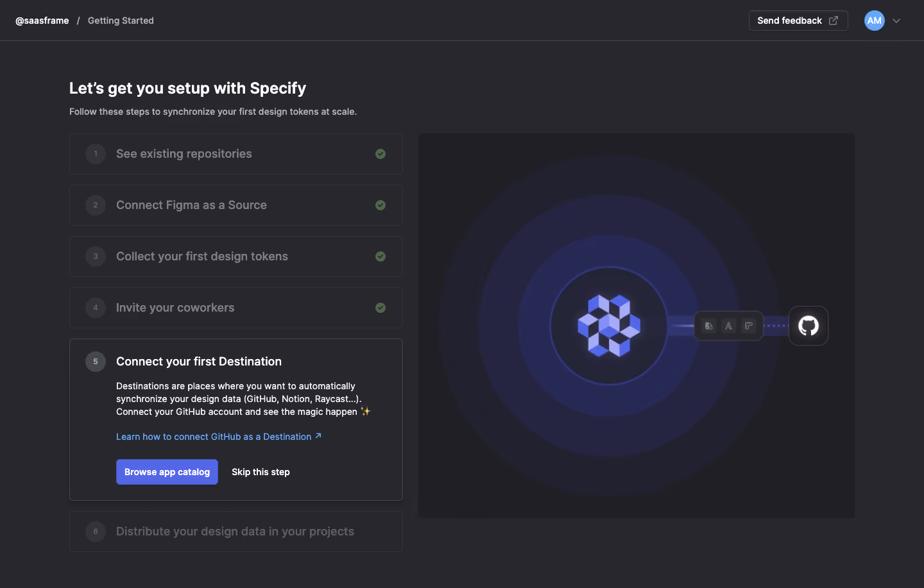Skip this step
Viewport: 924px width, 588px height.
261,472
